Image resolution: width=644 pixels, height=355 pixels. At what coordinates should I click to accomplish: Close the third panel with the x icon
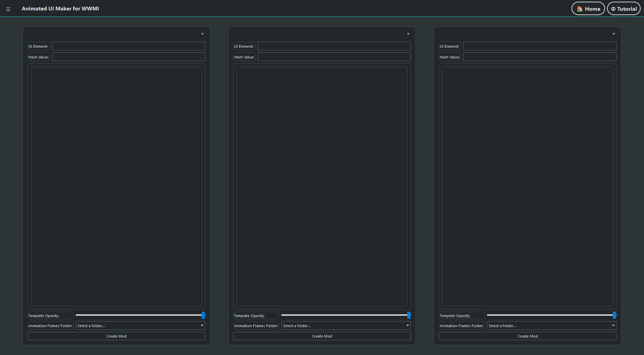(x=614, y=34)
